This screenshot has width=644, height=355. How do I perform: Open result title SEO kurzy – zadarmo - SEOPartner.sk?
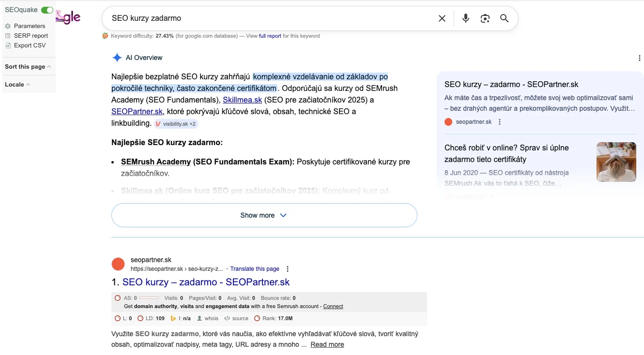point(206,282)
